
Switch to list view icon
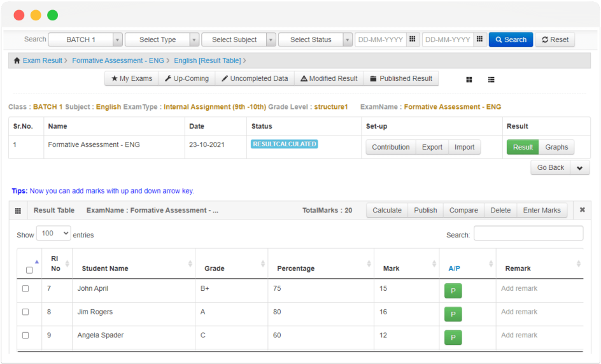[x=491, y=80]
